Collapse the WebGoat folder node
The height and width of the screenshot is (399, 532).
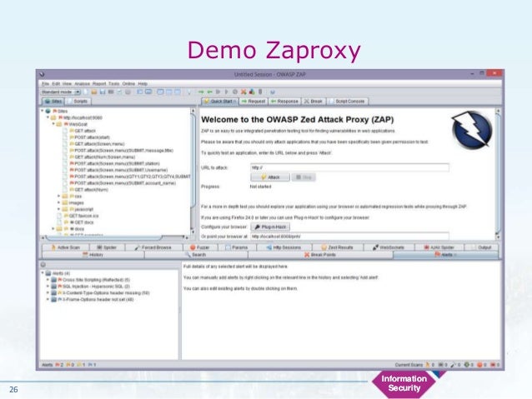(53, 124)
